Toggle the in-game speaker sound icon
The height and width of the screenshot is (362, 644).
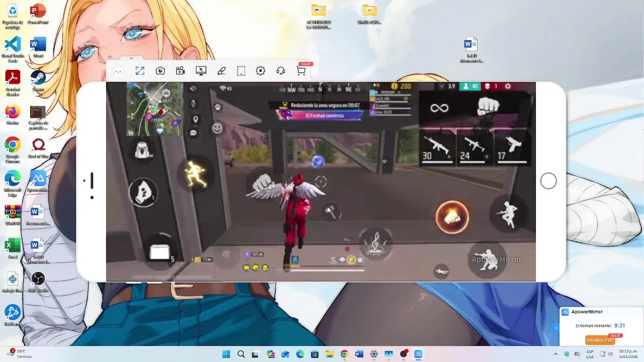click(193, 89)
